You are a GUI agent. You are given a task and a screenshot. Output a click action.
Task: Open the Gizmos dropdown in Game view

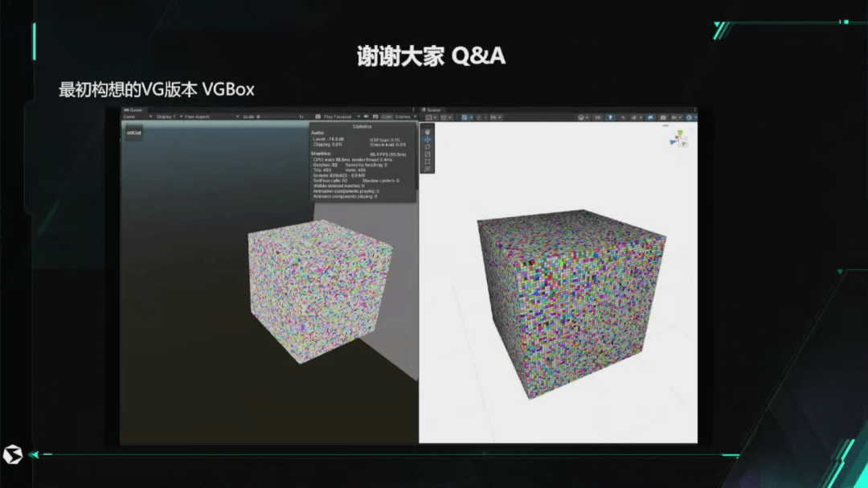(404, 117)
